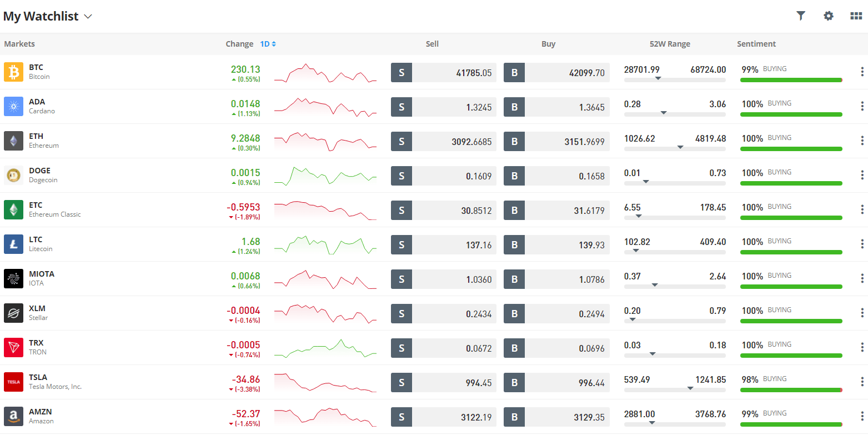Change the 1D timeframe selector

pyautogui.click(x=268, y=44)
